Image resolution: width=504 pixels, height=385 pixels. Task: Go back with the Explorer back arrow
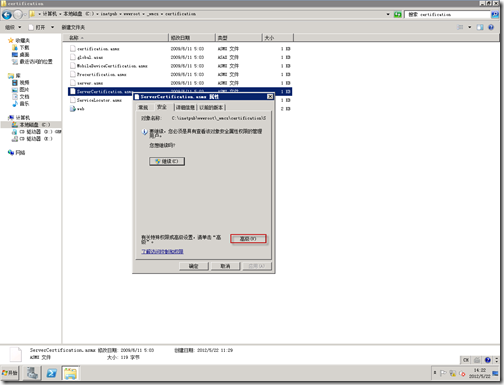pyautogui.click(x=7, y=14)
